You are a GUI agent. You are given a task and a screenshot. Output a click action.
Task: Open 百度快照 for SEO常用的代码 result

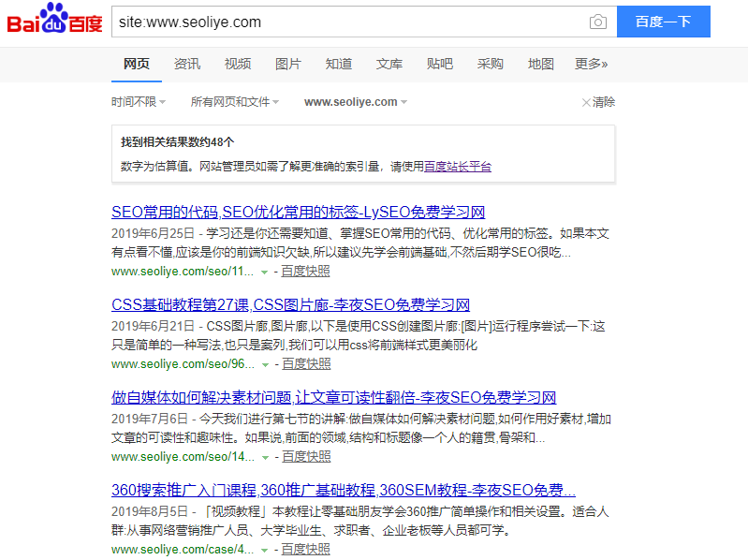(305, 272)
